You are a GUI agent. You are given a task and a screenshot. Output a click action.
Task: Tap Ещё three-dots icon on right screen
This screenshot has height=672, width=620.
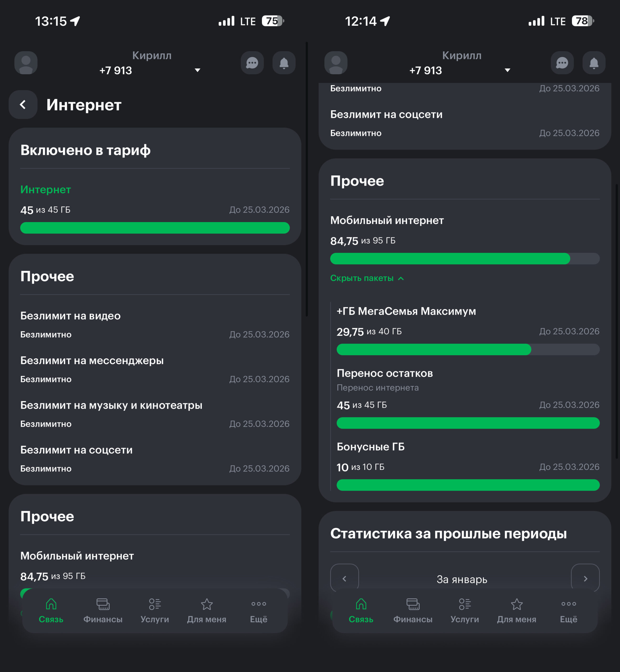569,604
